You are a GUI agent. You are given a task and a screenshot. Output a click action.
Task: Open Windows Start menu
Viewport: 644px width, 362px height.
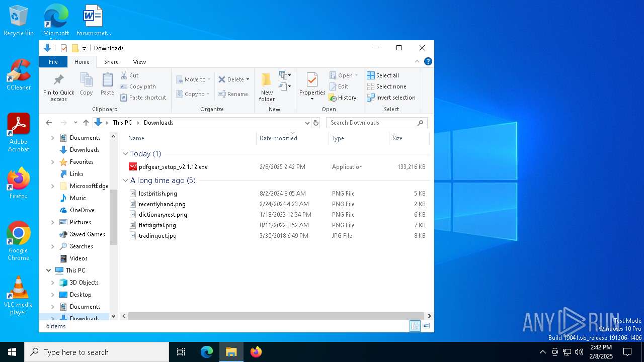tap(12, 352)
